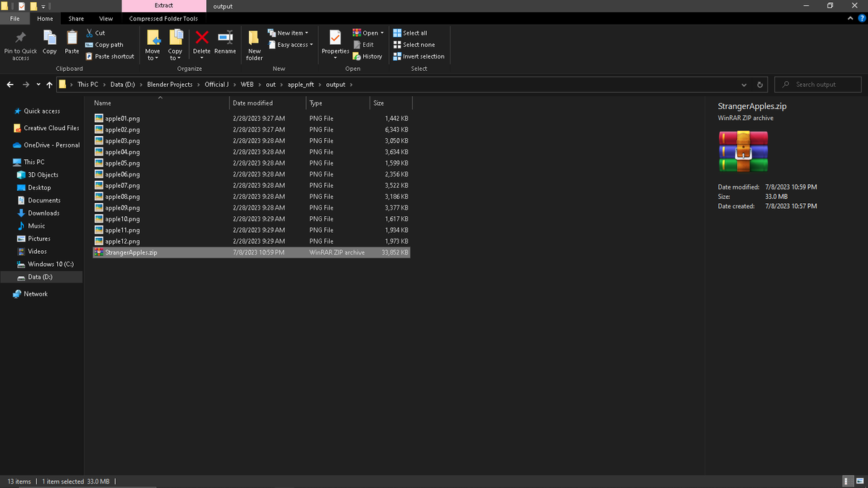Switch to large icons view in status bar
This screenshot has width=868, height=488.
pyautogui.click(x=859, y=481)
